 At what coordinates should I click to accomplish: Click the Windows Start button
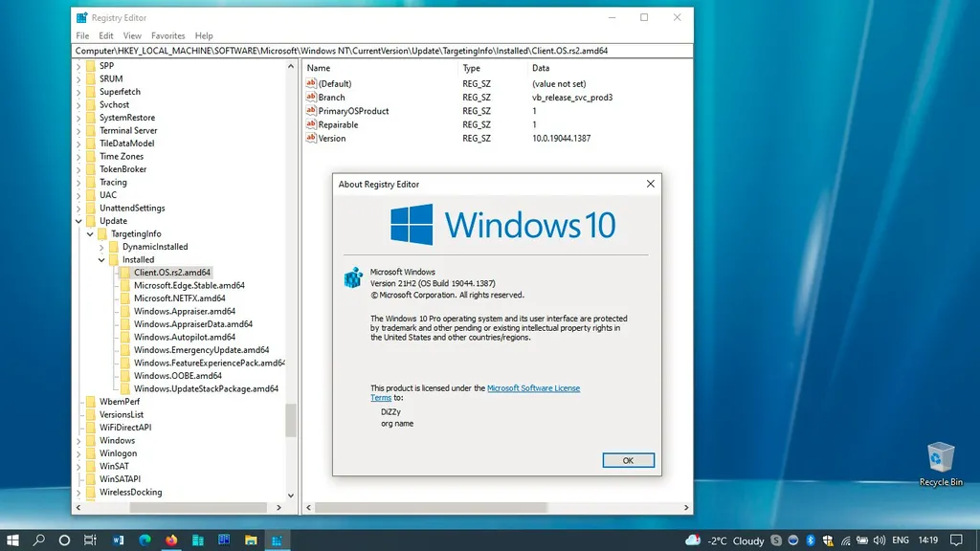13,540
